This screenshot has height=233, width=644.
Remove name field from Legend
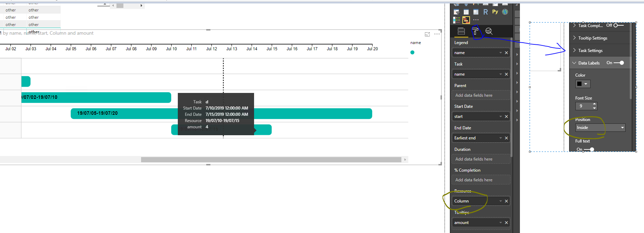506,53
